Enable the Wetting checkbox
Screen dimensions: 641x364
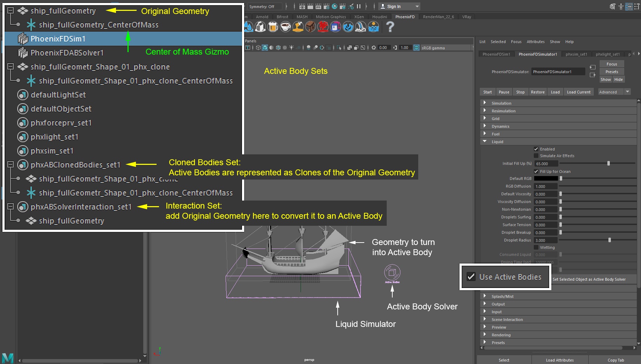pyautogui.click(x=536, y=247)
